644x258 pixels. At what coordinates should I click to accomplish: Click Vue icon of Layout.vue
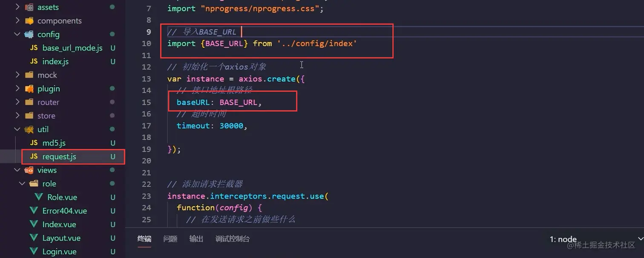pos(34,238)
